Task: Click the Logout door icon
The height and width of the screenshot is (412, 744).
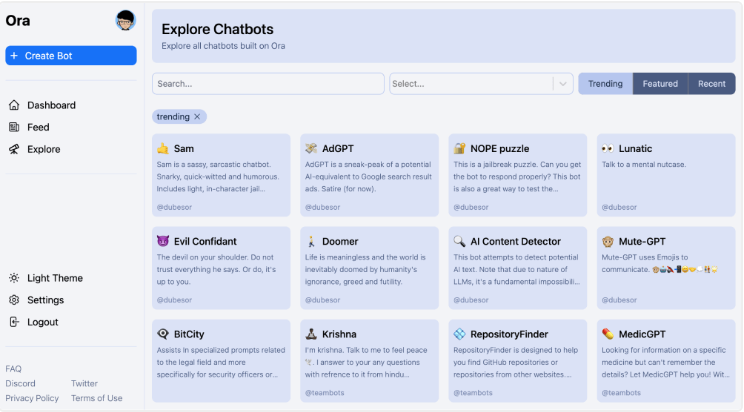Action: point(14,322)
